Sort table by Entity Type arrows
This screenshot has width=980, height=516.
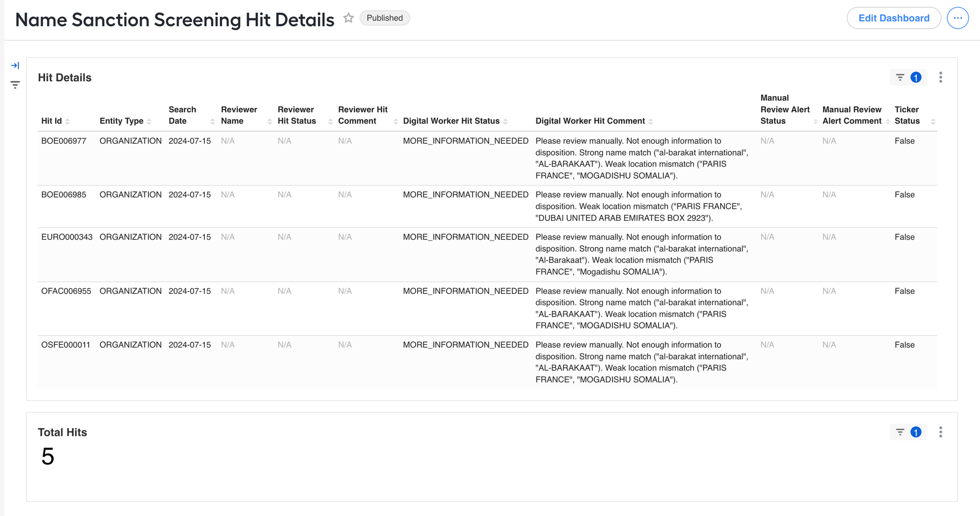pos(149,122)
